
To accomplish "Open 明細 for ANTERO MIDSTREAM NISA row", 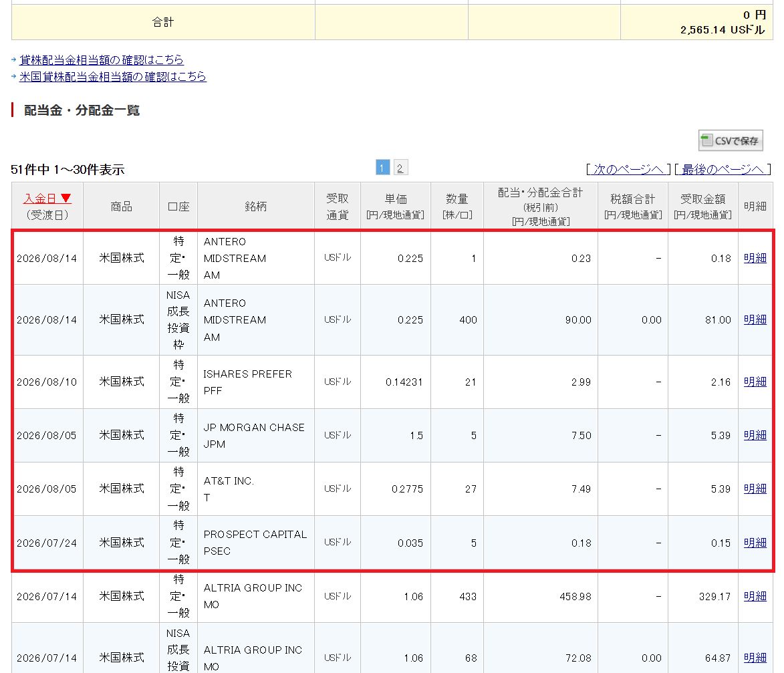I will pos(755,319).
